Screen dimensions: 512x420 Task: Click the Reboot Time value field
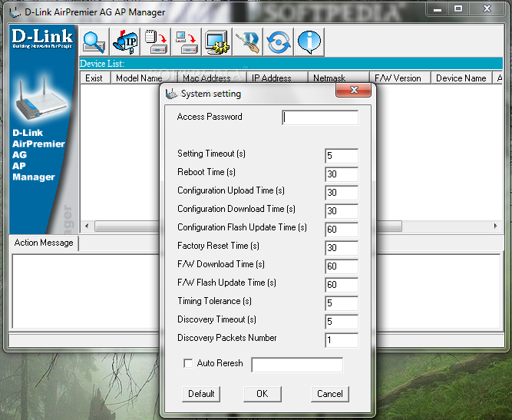point(342,174)
